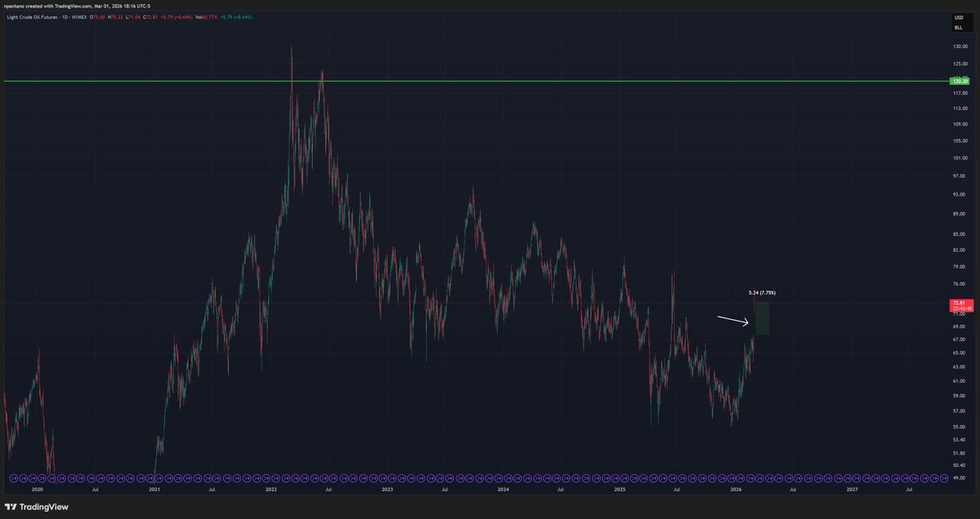The height and width of the screenshot is (519, 980).
Task: Click the 61.00 price axis label
Action: pyautogui.click(x=959, y=380)
